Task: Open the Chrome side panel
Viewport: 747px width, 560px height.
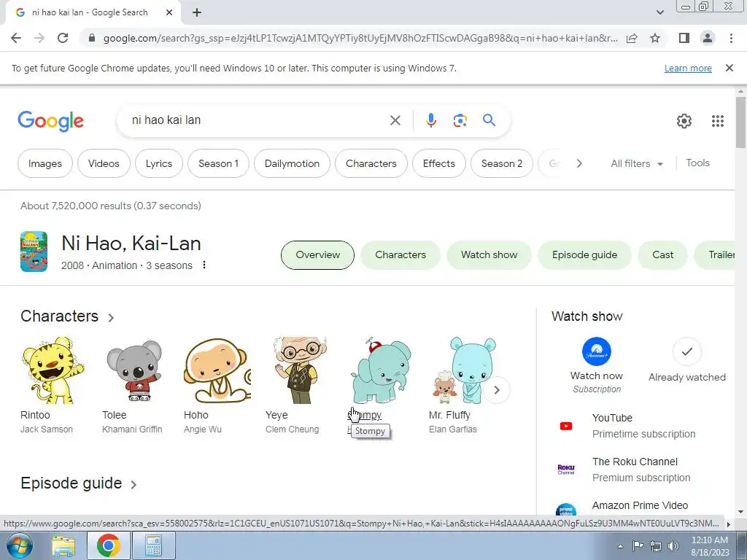Action: [x=684, y=38]
